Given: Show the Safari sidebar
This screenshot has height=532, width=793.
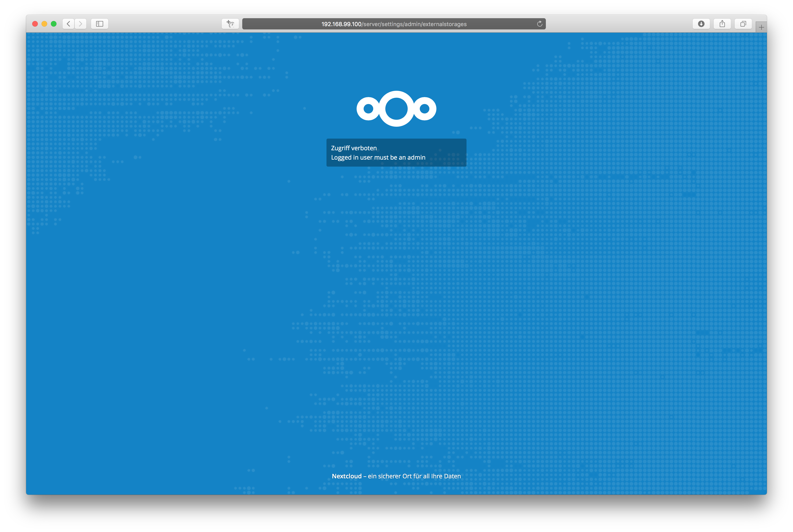Looking at the screenshot, I should coord(99,24).
